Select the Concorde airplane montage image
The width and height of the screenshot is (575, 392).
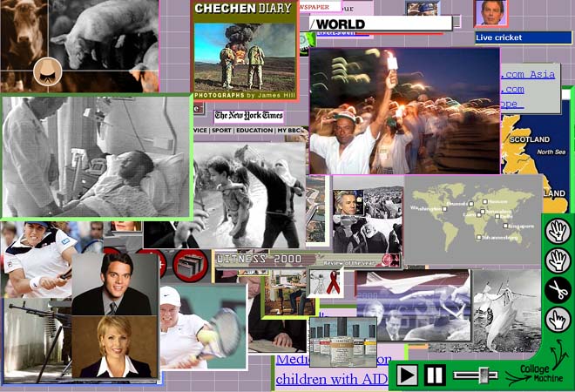coord(414,306)
